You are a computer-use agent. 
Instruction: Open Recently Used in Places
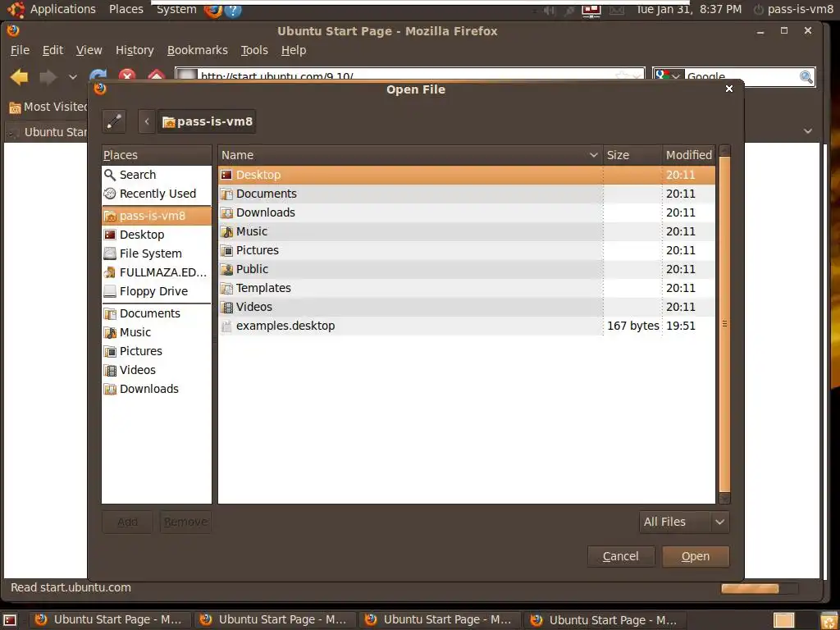(157, 194)
